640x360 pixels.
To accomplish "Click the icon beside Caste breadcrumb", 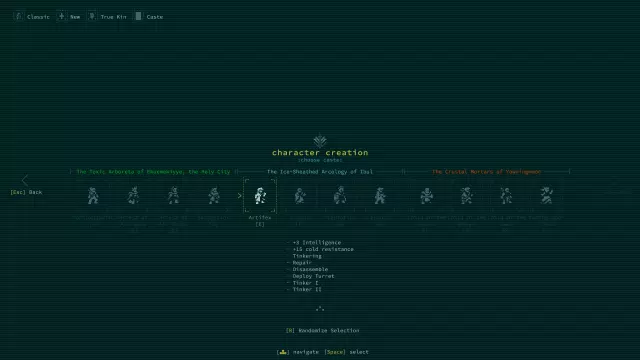I will tap(138, 16).
